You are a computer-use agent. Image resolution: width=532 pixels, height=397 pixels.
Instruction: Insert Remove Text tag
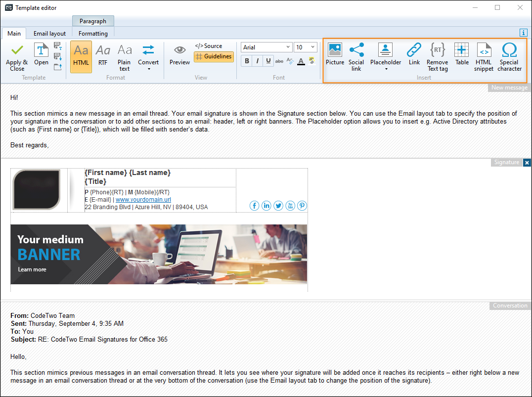coord(438,57)
